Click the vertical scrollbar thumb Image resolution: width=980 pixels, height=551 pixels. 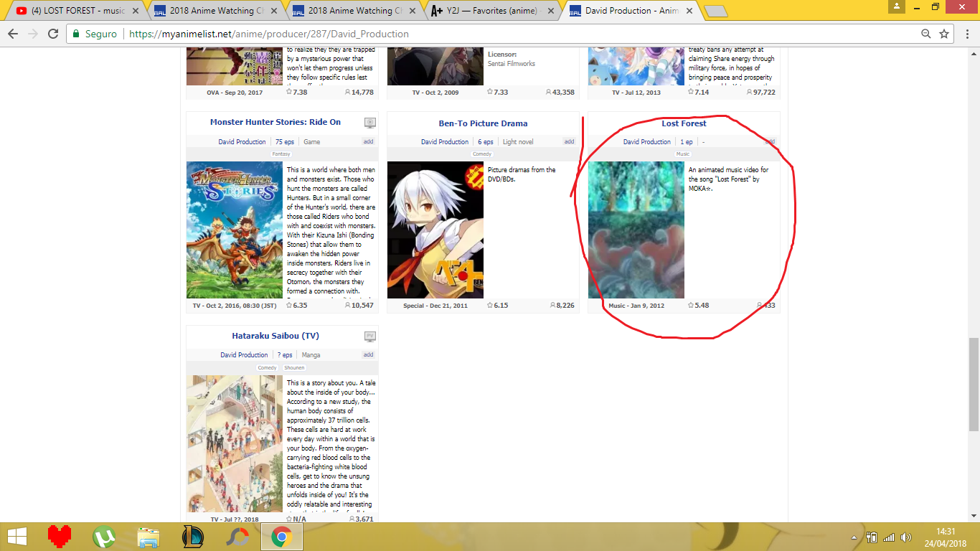tap(974, 384)
